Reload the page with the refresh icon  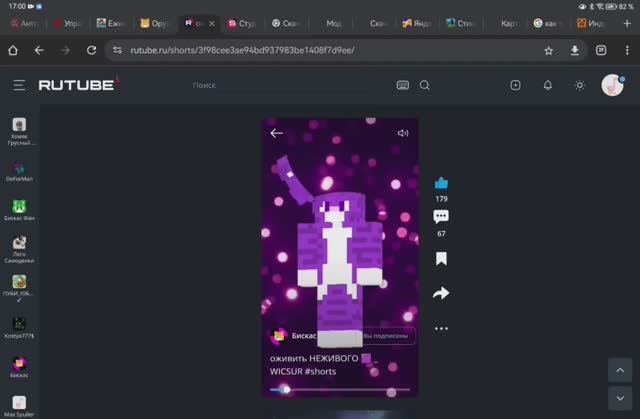point(91,50)
